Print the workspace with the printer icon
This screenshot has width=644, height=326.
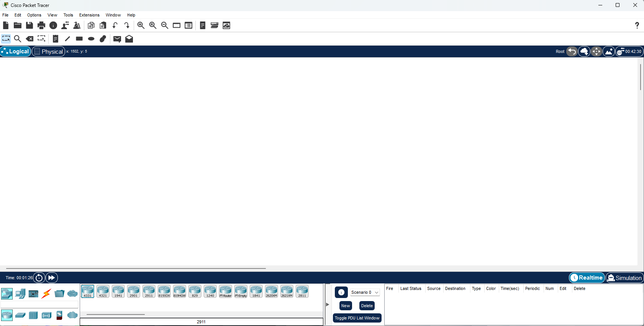[x=41, y=25]
